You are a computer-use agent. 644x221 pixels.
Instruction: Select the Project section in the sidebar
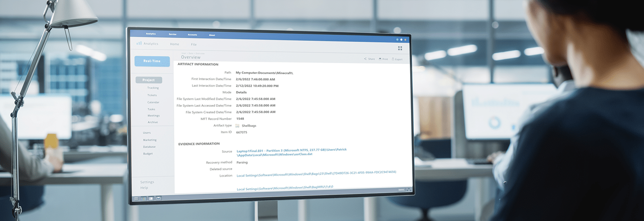tap(149, 80)
